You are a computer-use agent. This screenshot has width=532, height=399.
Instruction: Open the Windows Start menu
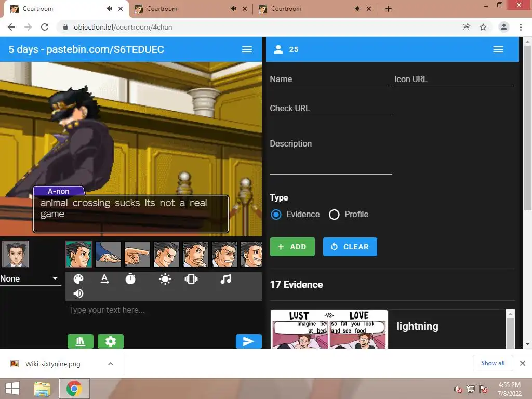[x=12, y=389]
